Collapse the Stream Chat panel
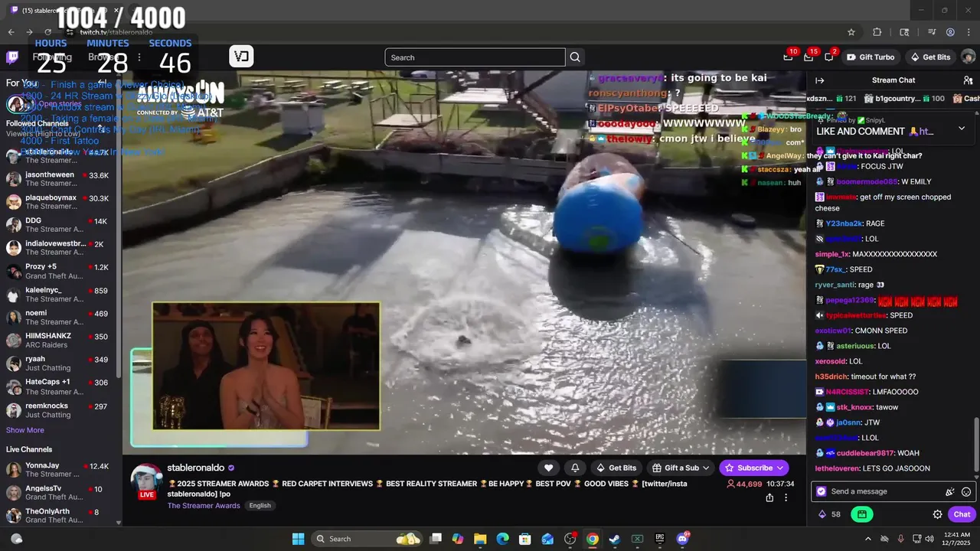This screenshot has height=551, width=980. (x=820, y=80)
